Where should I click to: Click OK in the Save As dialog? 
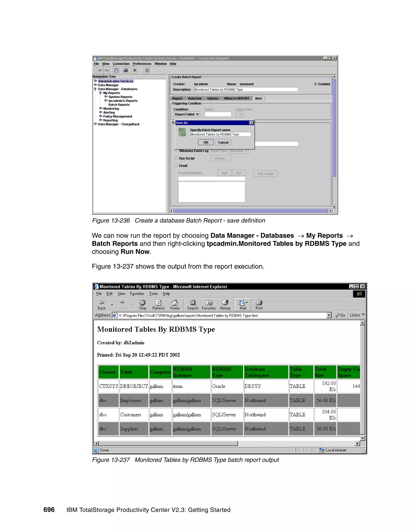[206, 143]
